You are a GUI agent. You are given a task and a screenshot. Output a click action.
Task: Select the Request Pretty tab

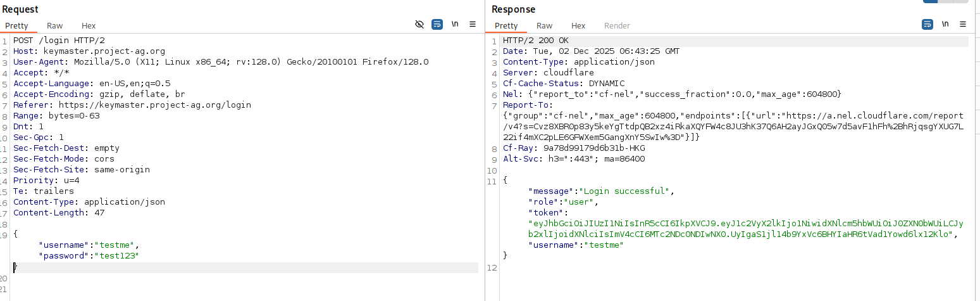click(x=17, y=26)
